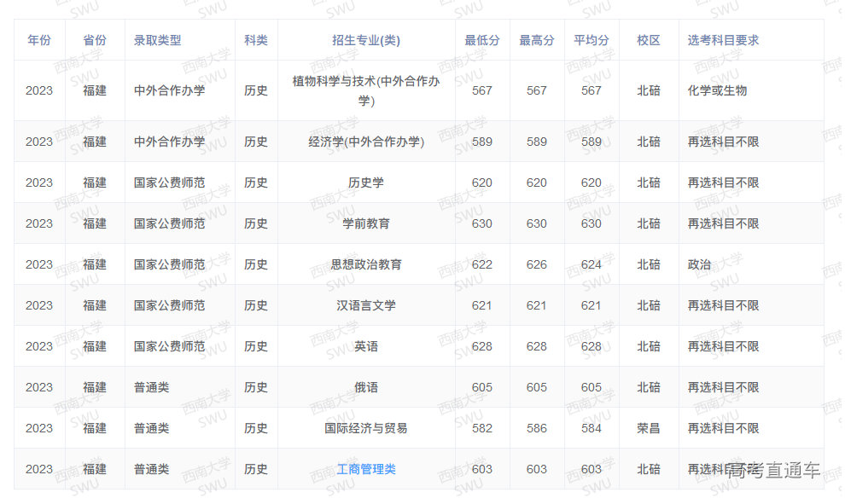Screen dimensions: 845x504
Task: Click the 省份 column header
Action: tap(95, 39)
